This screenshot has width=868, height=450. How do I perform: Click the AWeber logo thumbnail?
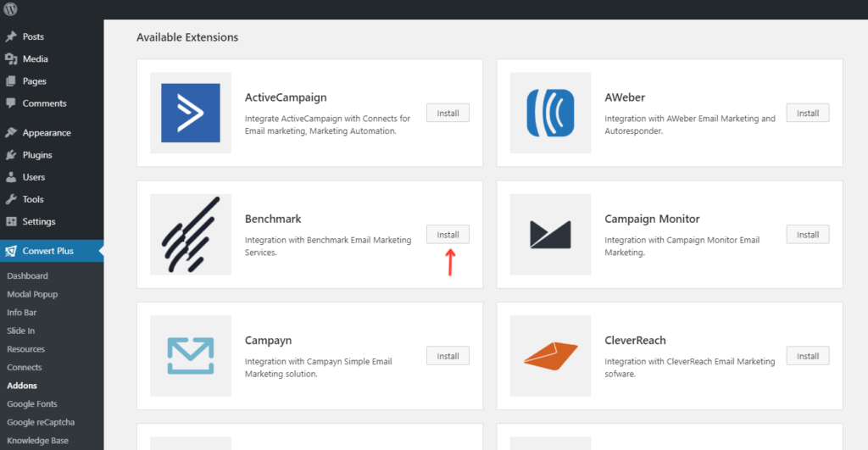tap(550, 113)
